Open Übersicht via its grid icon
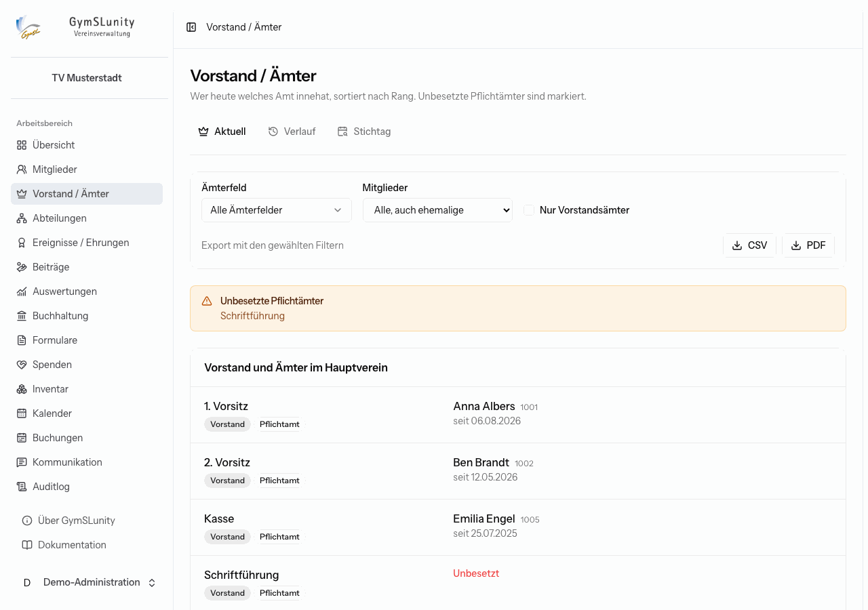 pyautogui.click(x=22, y=145)
